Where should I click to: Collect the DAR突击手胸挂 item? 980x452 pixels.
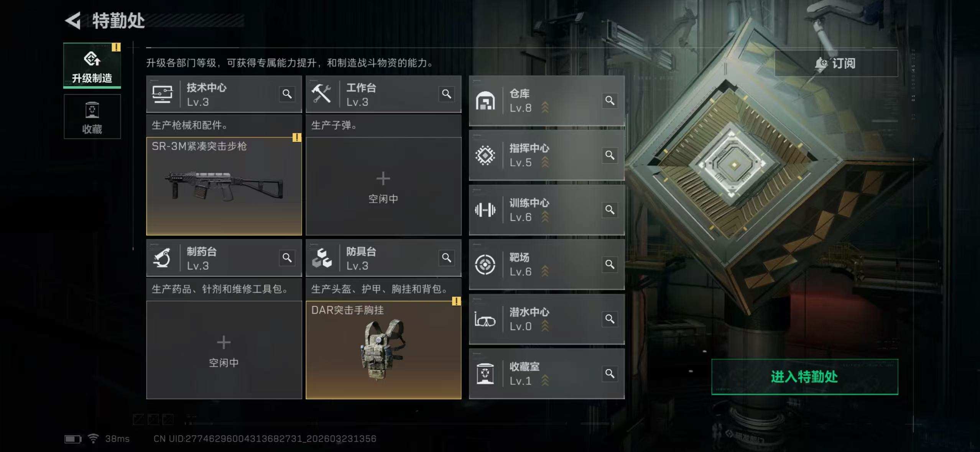point(383,350)
